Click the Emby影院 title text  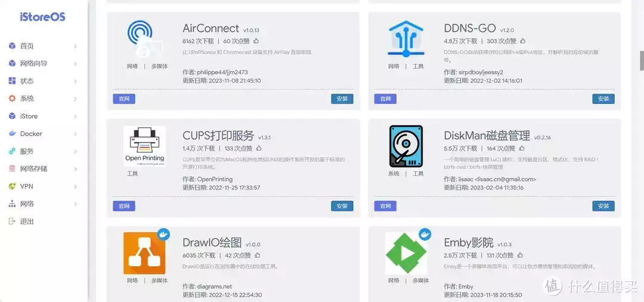click(469, 243)
